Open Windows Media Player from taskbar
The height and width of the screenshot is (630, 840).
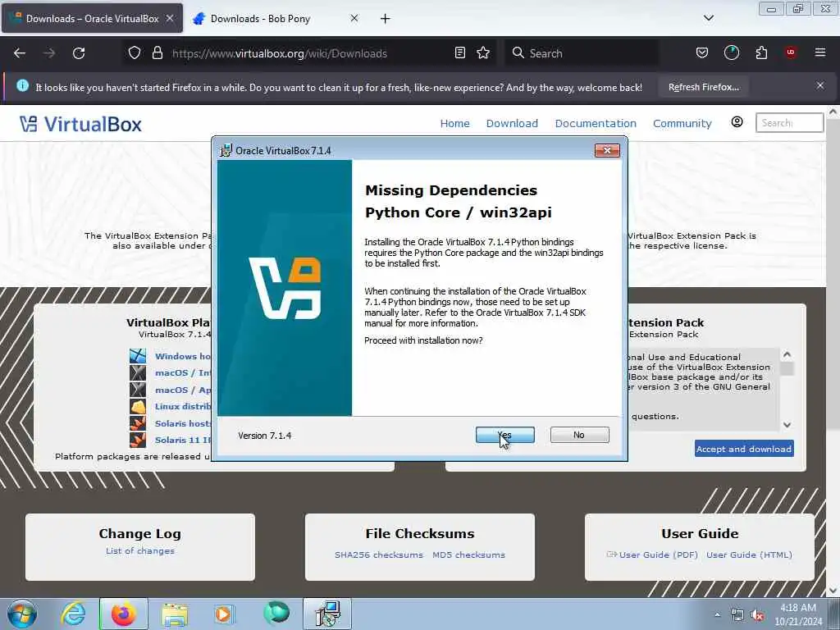(224, 614)
